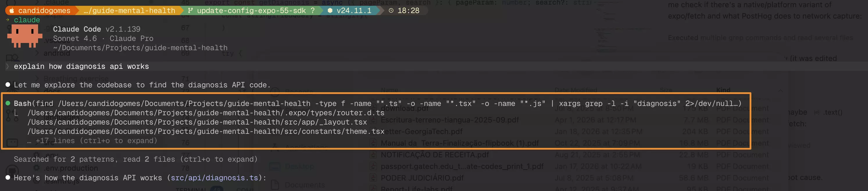Select passport.gatech.edu_t...ate-codes_print_1.pdf in Finder
Image resolution: width=868 pixels, height=191 pixels.
click(462, 166)
